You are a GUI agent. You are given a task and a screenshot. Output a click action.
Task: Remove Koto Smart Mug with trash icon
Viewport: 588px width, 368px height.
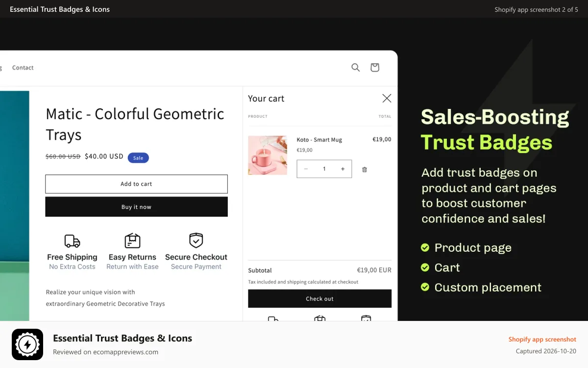coord(365,169)
